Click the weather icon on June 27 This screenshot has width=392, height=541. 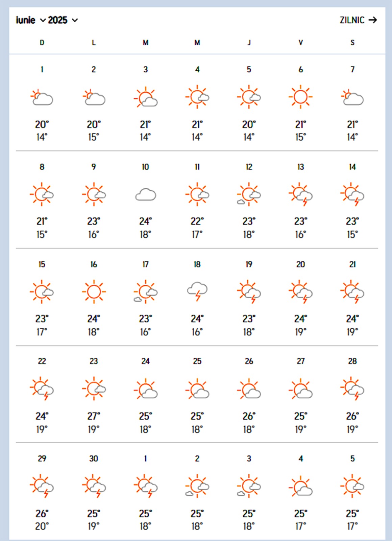point(300,389)
